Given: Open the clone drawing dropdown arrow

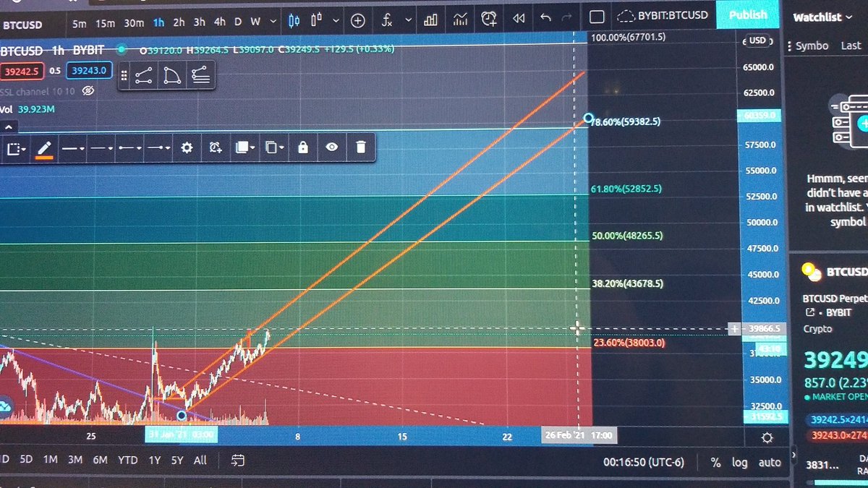Looking at the screenshot, I should click(x=281, y=147).
